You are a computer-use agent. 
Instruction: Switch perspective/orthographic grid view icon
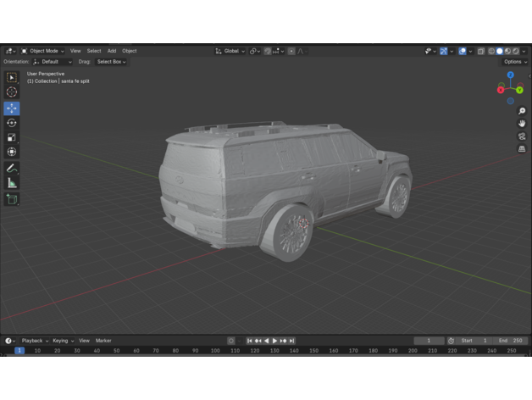coord(522,149)
